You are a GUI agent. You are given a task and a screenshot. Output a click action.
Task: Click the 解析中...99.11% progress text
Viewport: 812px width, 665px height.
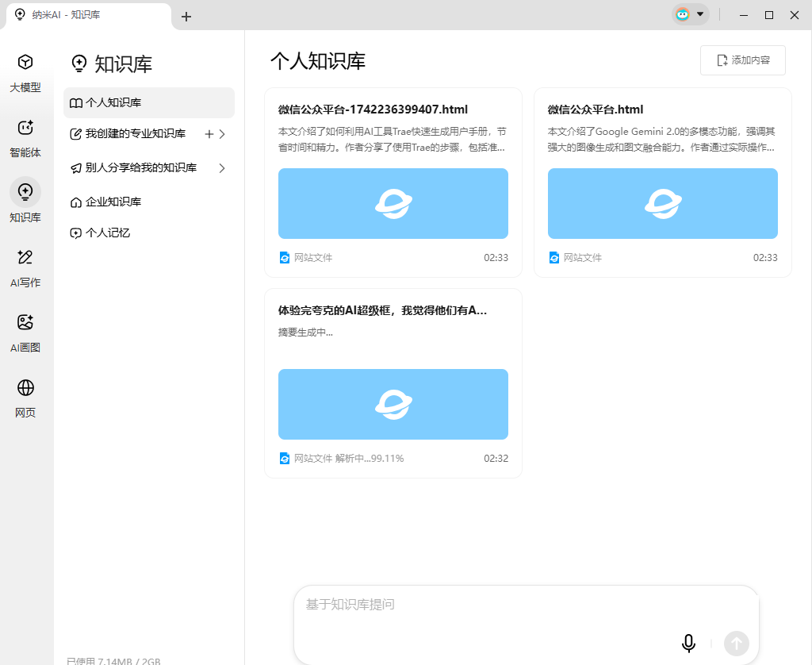[370, 458]
